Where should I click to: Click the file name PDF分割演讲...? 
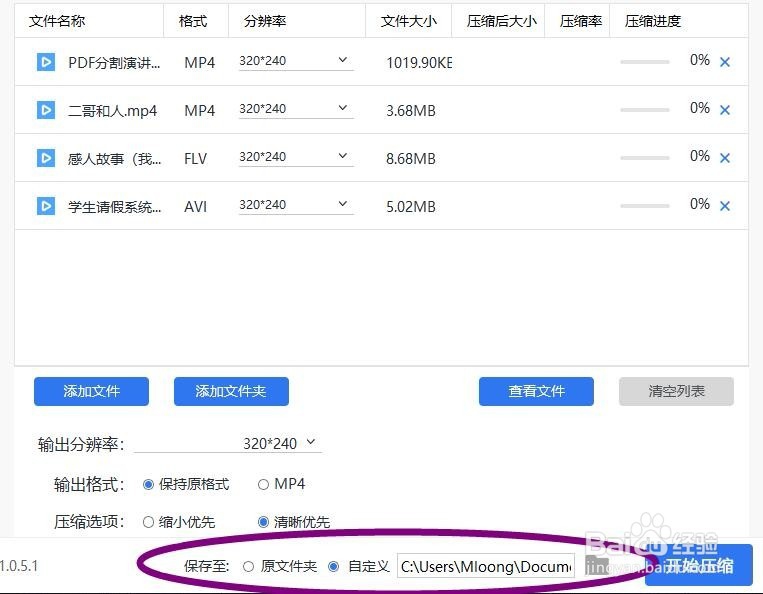tap(114, 63)
